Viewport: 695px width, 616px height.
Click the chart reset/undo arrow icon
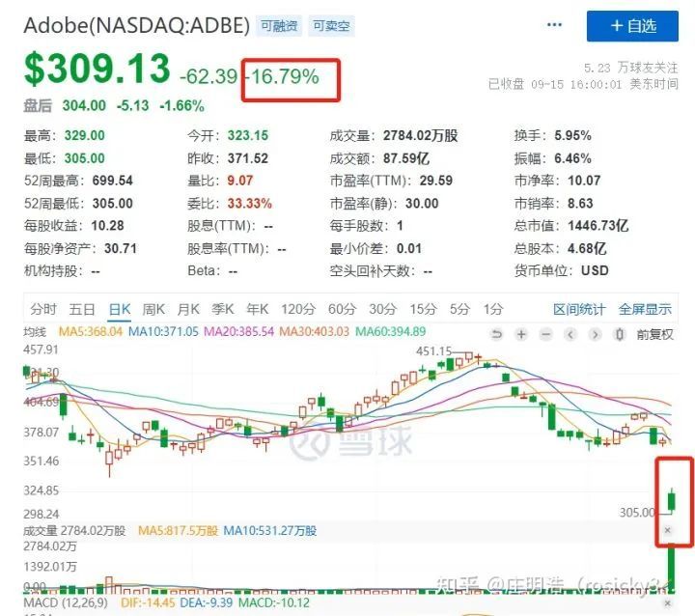497,334
